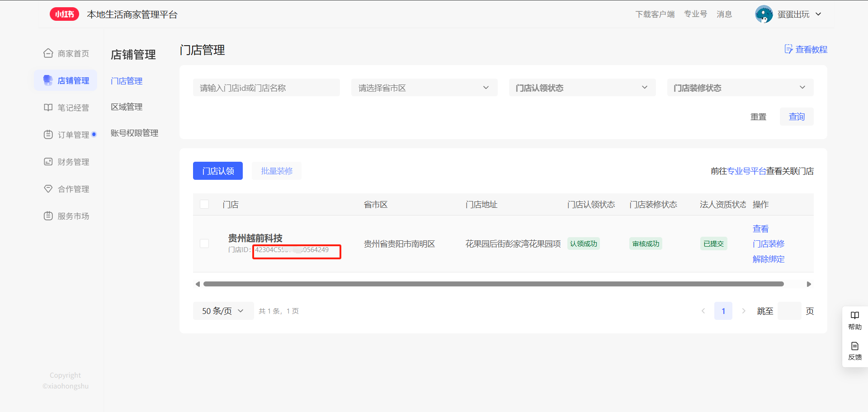This screenshot has width=868, height=412.
Task: Open 账号权限管理 submenu item
Action: coord(134,133)
